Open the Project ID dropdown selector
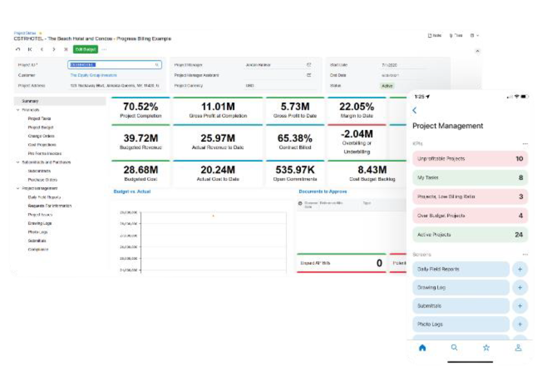 (x=157, y=65)
